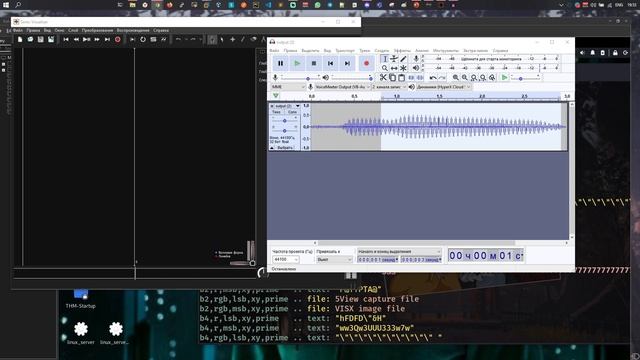Screen dimensions: 640x360
Task: Click the playback meter speaker icon
Action: point(416,68)
